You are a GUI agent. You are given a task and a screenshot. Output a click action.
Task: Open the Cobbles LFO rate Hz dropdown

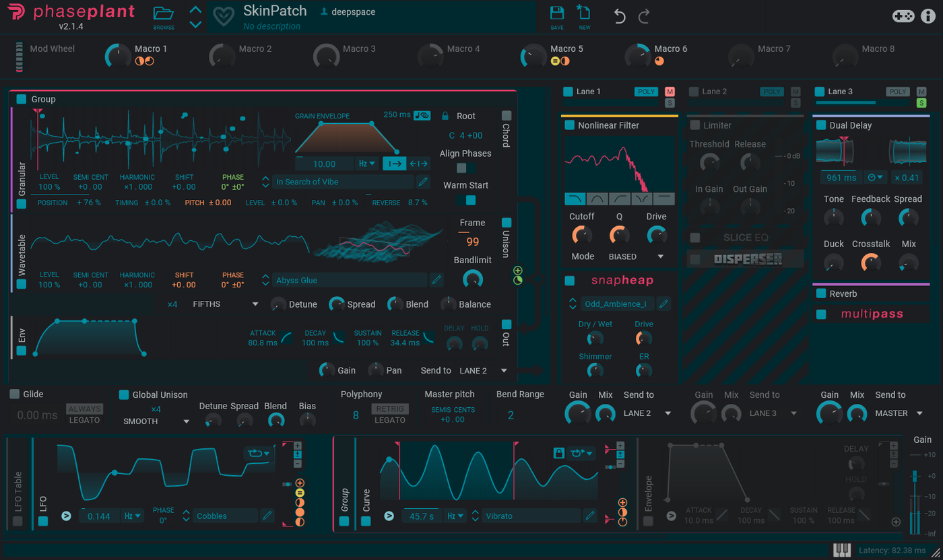click(133, 516)
